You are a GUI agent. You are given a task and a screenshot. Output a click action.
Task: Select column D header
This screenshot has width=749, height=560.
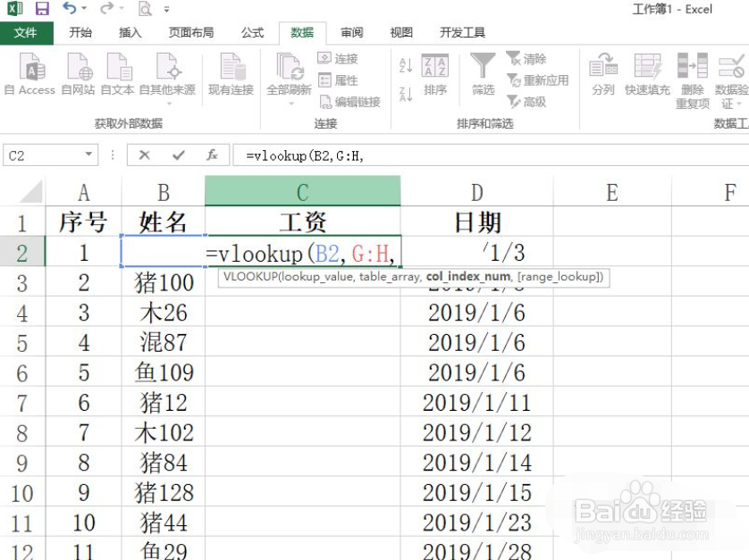pyautogui.click(x=476, y=192)
